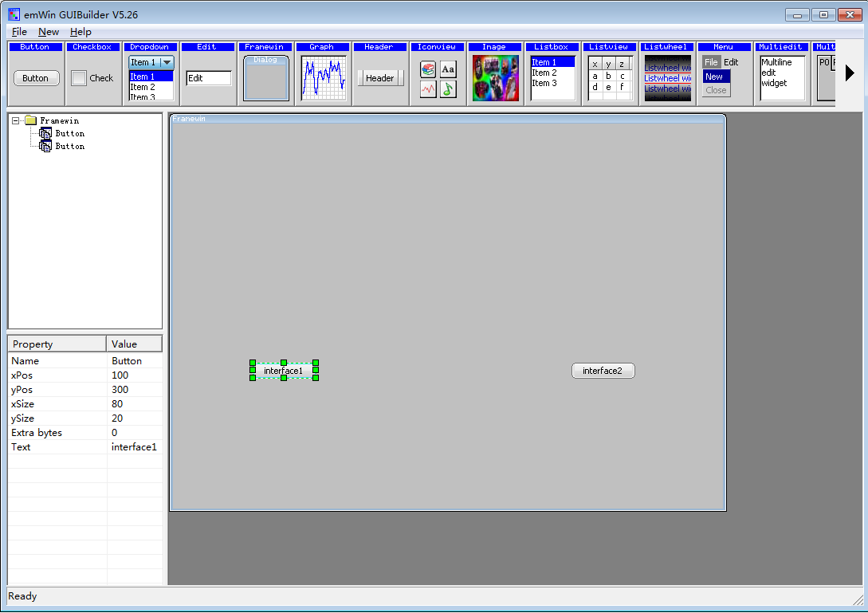This screenshot has height=613, width=868.
Task: Select the Button widget in the palette
Action: (x=36, y=73)
